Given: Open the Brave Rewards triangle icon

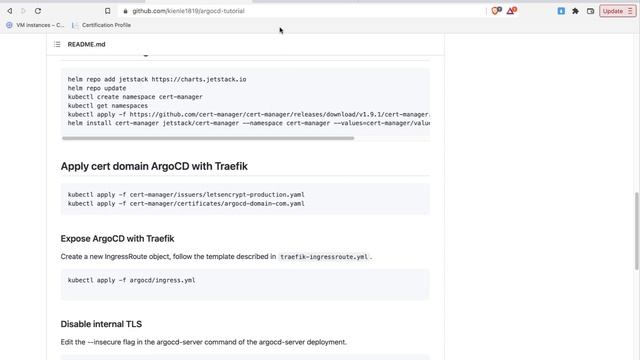Looking at the screenshot, I should click(x=511, y=11).
